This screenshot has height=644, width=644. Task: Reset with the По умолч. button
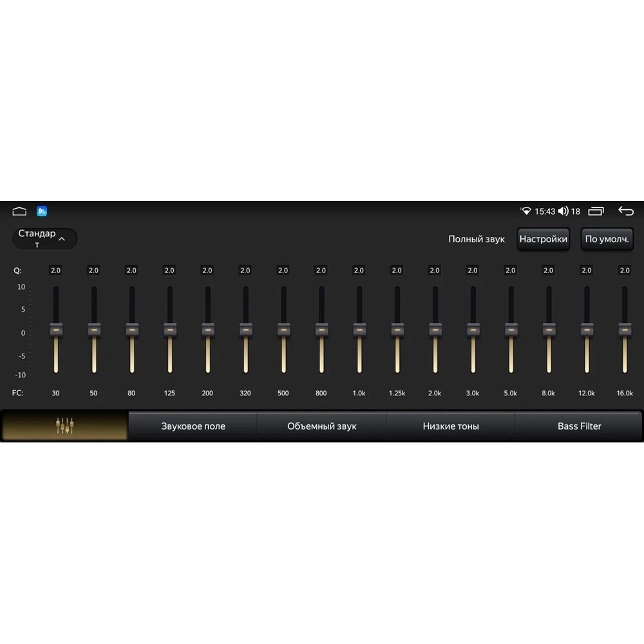607,239
